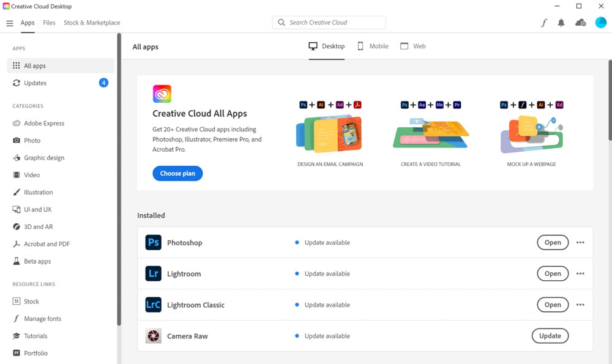Viewport: 612px width, 364px height.
Task: Click the Updates count badge
Action: pos(103,83)
